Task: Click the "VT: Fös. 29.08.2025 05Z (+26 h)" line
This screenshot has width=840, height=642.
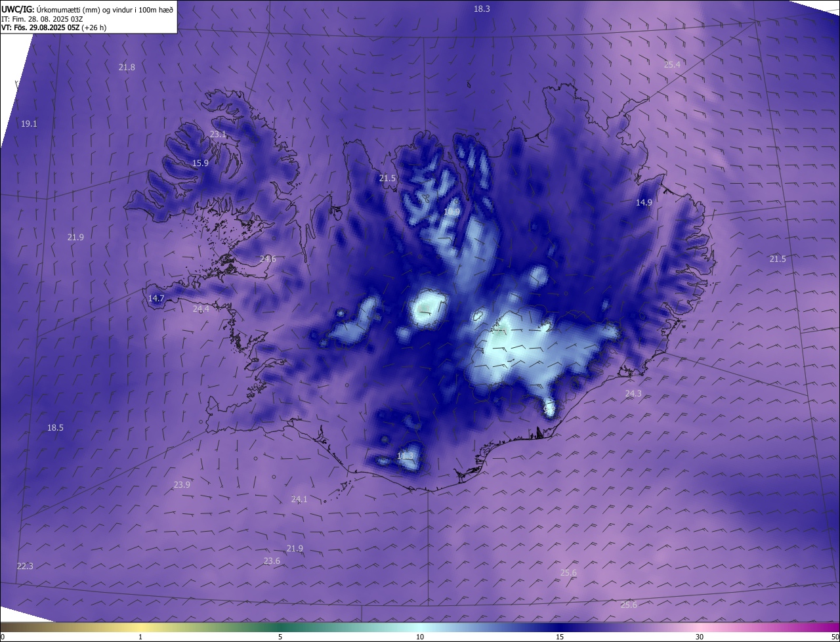Action: [54, 28]
